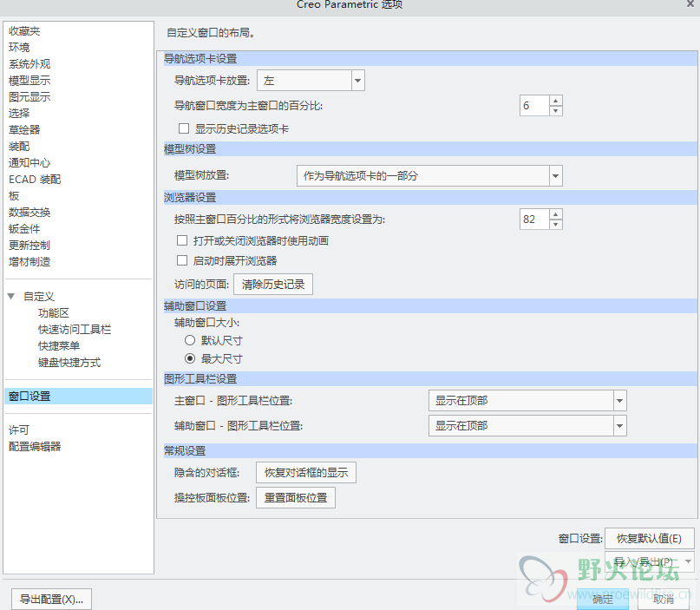Click 恢复默认值(E) button
This screenshot has height=610, width=700.
(650, 539)
